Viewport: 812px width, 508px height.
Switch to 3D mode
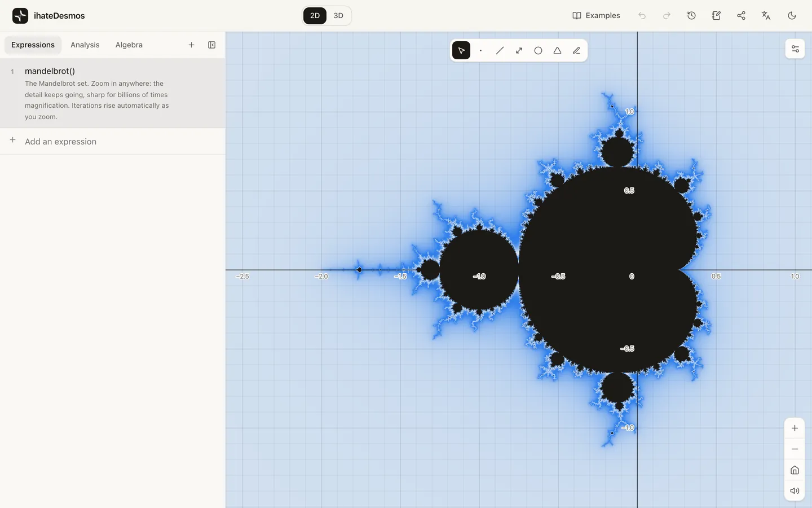[x=338, y=16]
